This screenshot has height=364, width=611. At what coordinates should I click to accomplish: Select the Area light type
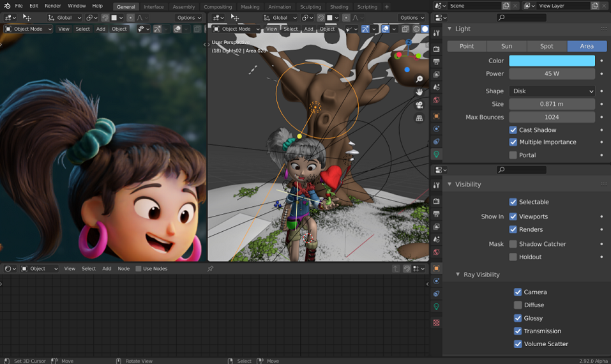(x=587, y=46)
